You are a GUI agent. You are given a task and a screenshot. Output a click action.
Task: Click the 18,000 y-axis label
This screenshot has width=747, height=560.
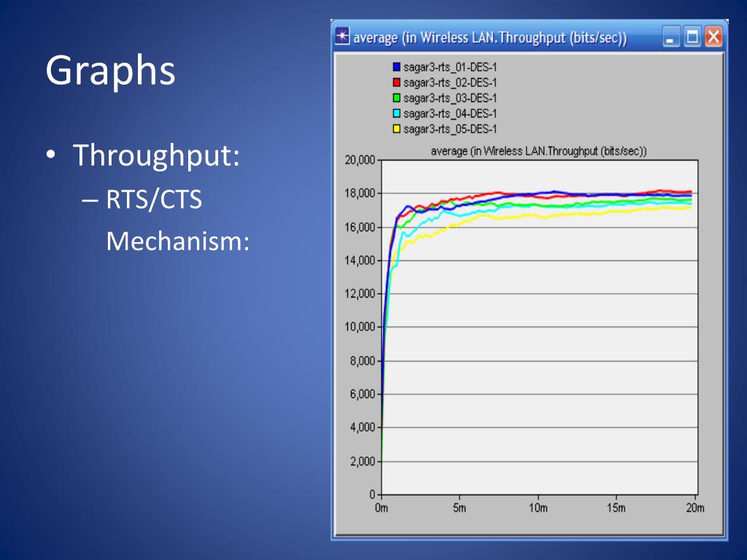(360, 193)
